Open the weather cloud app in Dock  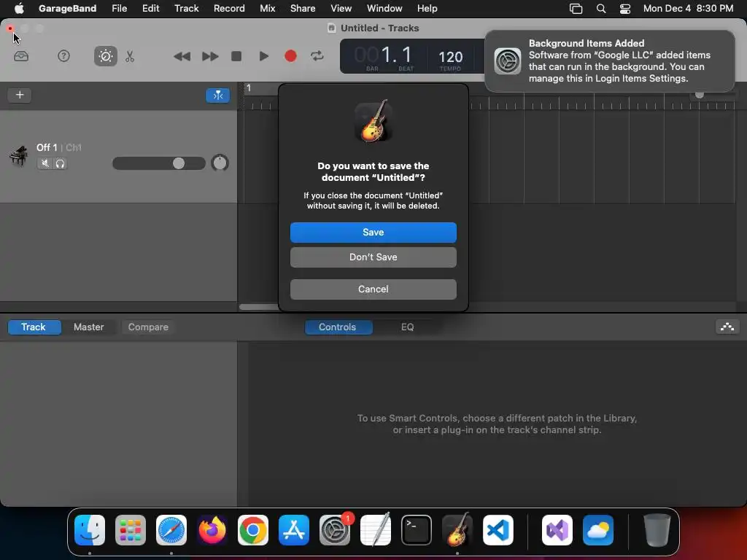[x=598, y=530]
